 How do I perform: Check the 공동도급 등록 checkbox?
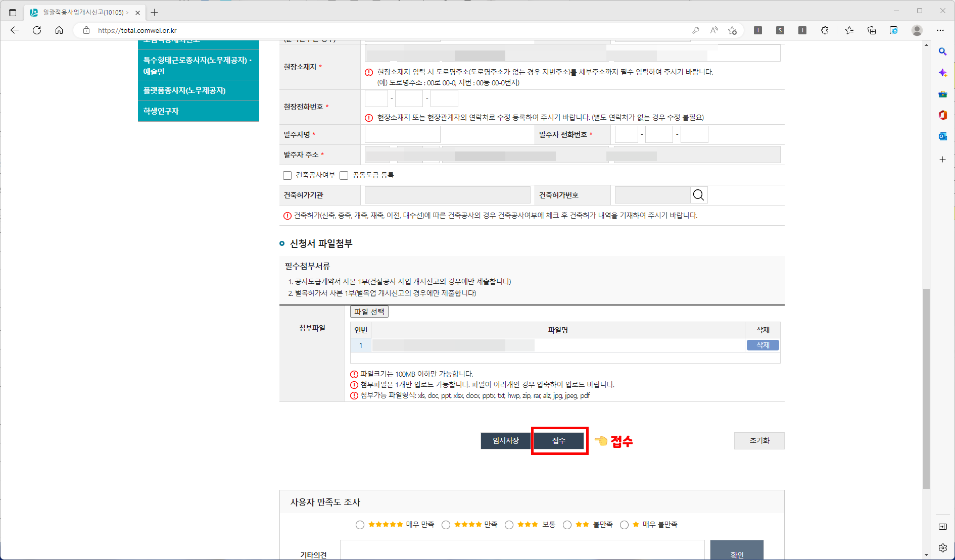tap(344, 175)
